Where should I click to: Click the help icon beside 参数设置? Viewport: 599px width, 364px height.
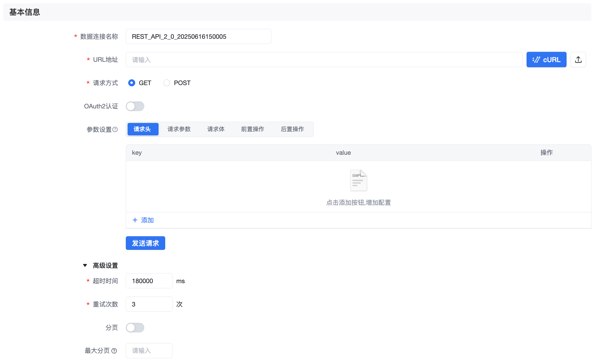click(115, 130)
